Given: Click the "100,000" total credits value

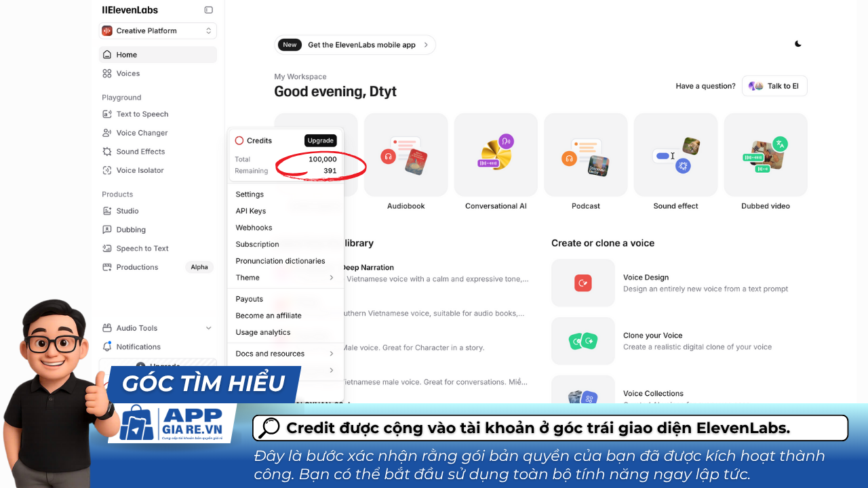Looking at the screenshot, I should click(323, 159).
